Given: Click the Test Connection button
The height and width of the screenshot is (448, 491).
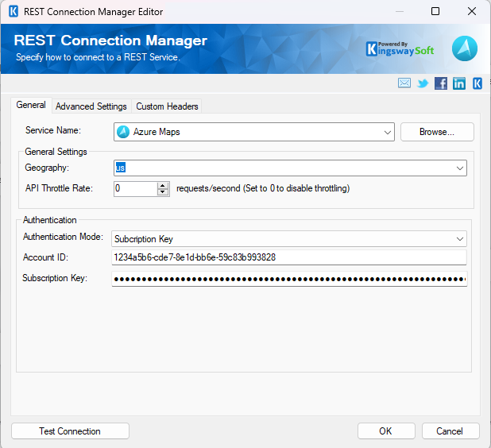Looking at the screenshot, I should 70,431.
